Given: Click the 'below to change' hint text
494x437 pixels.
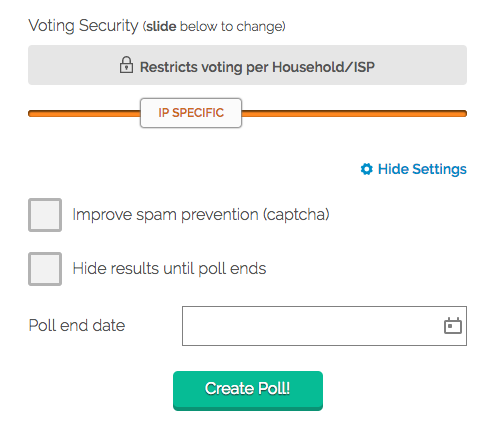Looking at the screenshot, I should (x=231, y=27).
